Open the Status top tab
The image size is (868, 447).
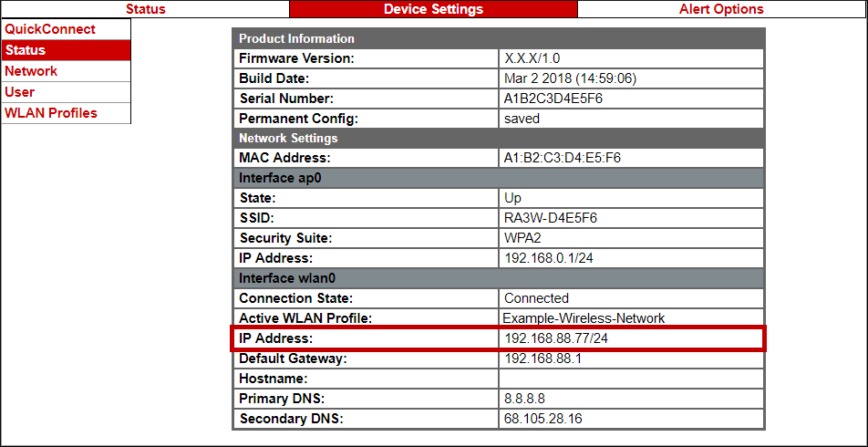146,9
